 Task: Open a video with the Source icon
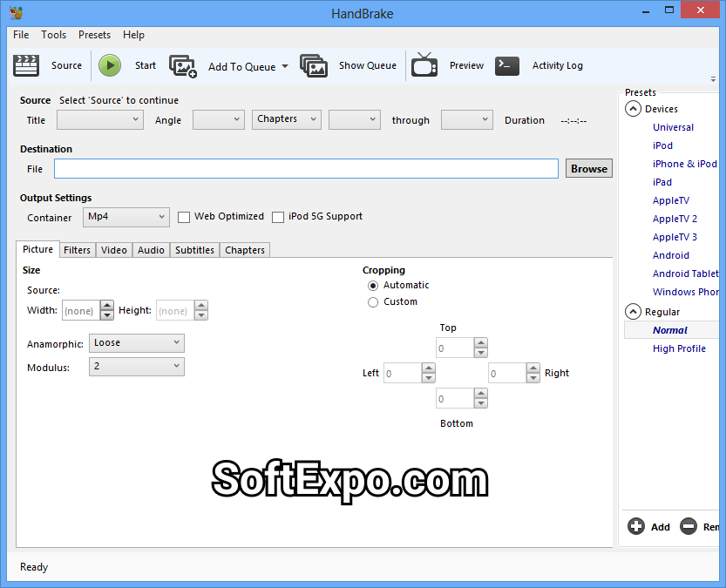click(x=26, y=65)
